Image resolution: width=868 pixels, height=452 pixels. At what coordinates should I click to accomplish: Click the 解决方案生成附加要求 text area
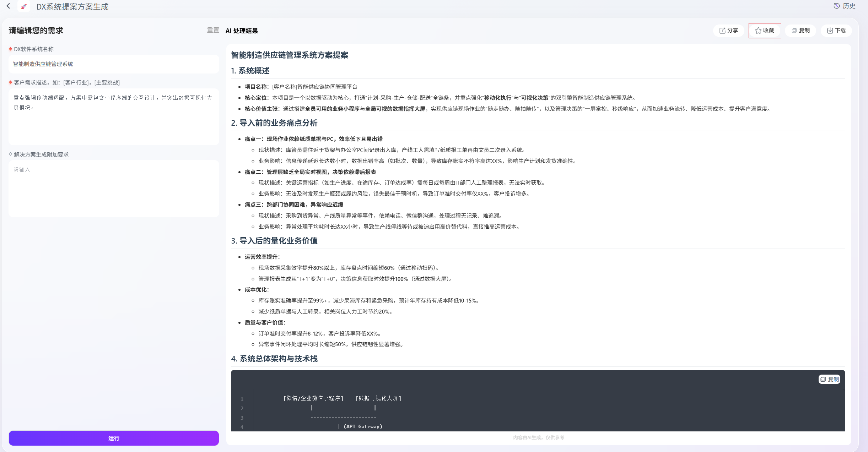click(x=114, y=189)
